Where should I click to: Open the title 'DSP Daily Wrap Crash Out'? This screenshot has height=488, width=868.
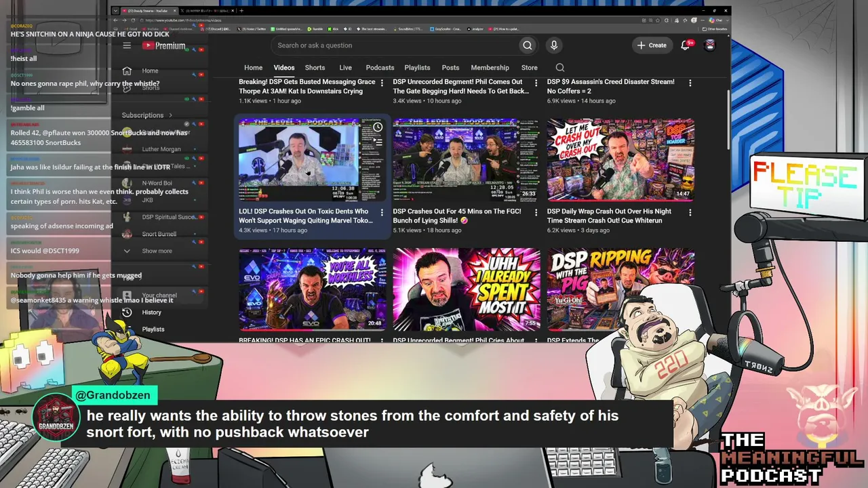[x=609, y=216]
